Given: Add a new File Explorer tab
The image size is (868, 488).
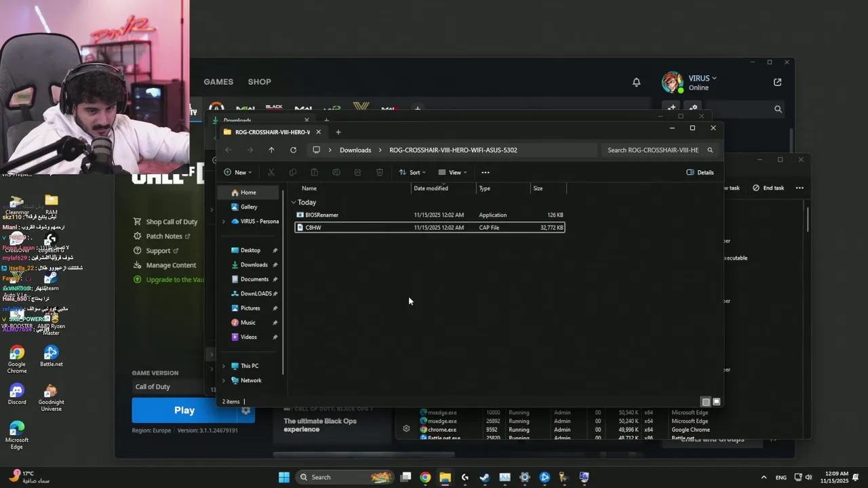Looking at the screenshot, I should [x=338, y=132].
